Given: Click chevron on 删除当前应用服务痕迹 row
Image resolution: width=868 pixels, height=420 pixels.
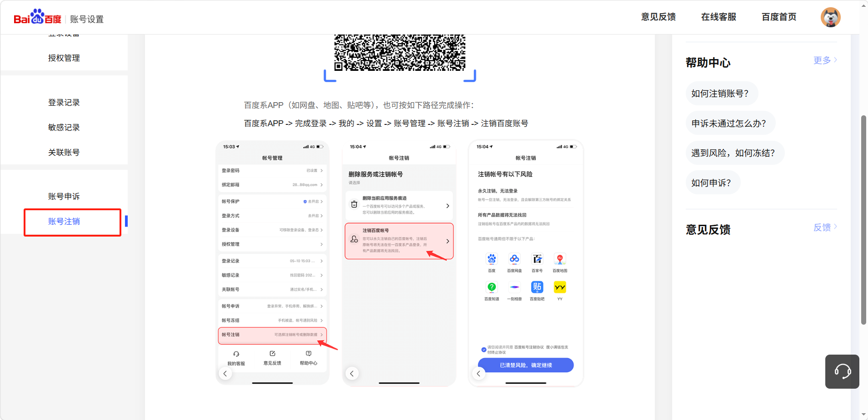Looking at the screenshot, I should pos(448,206).
